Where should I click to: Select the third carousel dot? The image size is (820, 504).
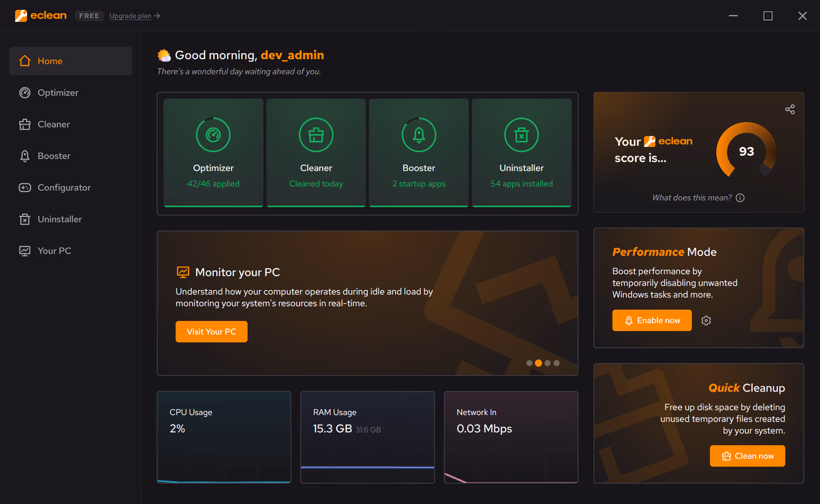tap(548, 363)
